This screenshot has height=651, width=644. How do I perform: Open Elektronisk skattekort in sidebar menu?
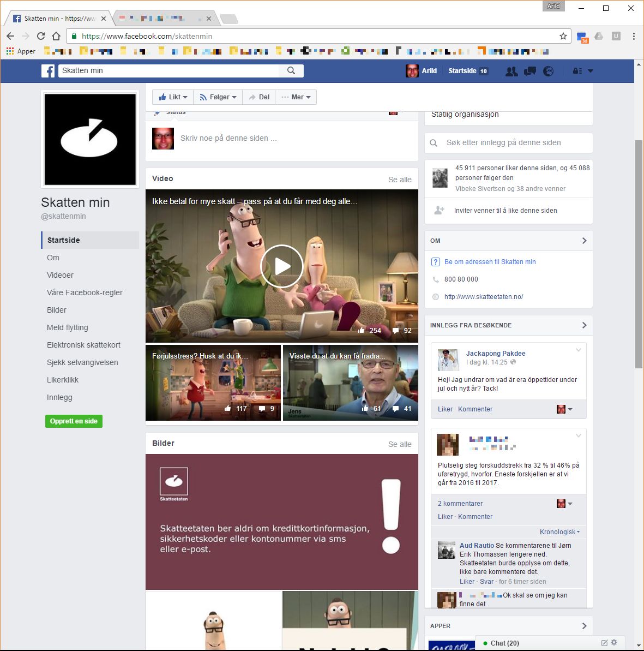point(83,345)
